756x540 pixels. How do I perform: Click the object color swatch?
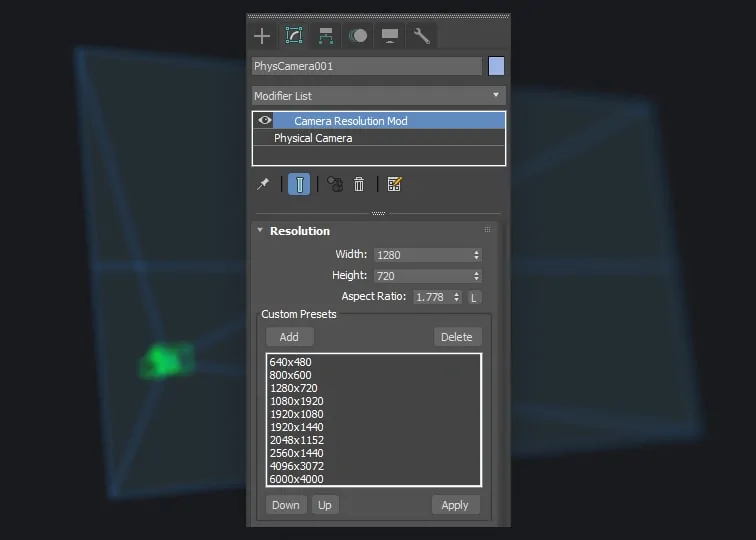pyautogui.click(x=496, y=66)
